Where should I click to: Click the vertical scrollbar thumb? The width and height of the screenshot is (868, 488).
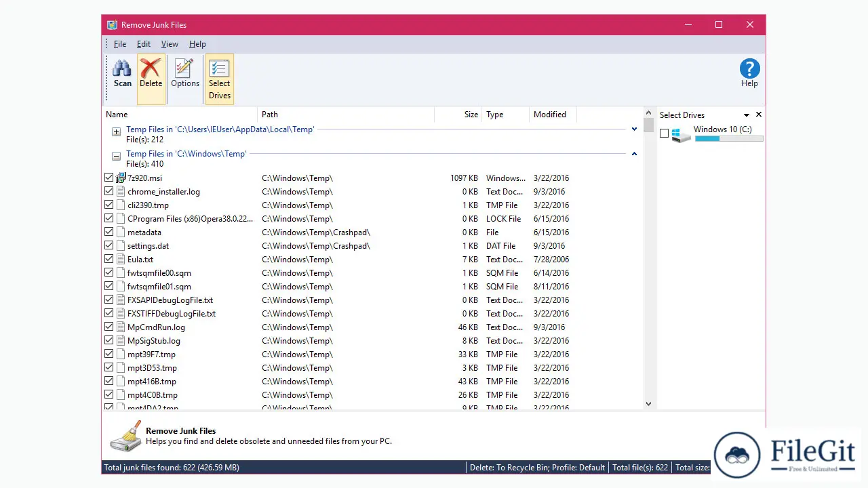tap(648, 125)
